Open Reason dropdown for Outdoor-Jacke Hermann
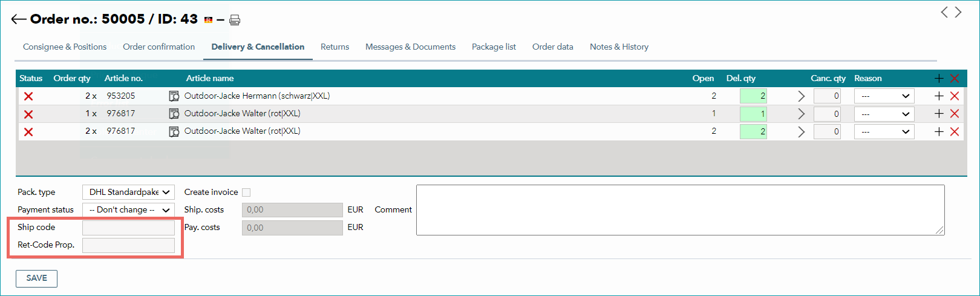This screenshot has height=296, width=980. click(884, 96)
